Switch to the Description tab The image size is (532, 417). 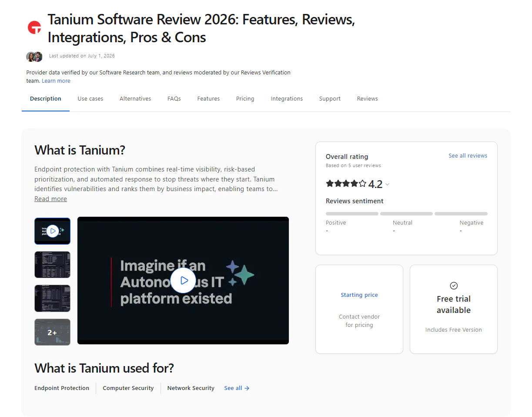[x=46, y=99]
